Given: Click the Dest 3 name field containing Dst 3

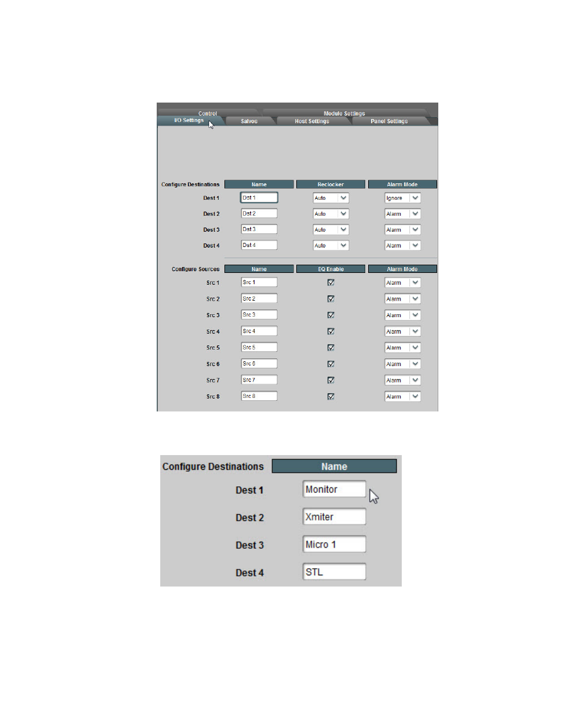Looking at the screenshot, I should pos(259,229).
